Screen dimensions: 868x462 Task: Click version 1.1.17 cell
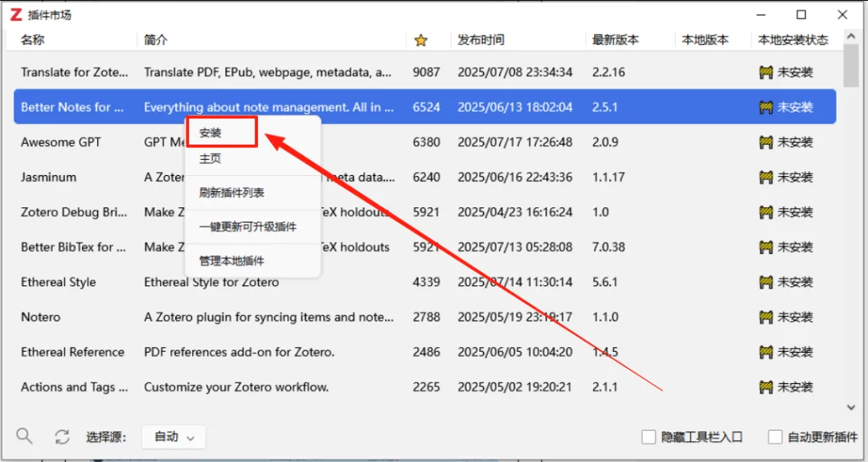point(608,177)
